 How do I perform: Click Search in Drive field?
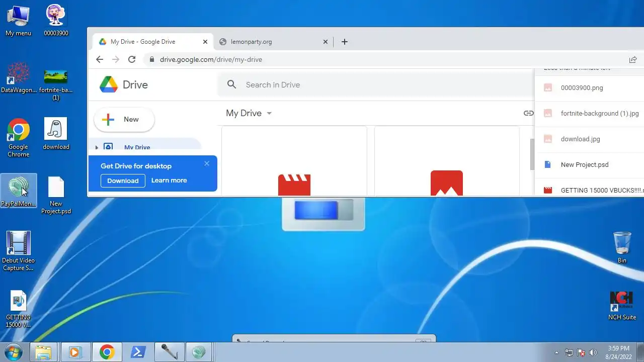[x=375, y=84]
